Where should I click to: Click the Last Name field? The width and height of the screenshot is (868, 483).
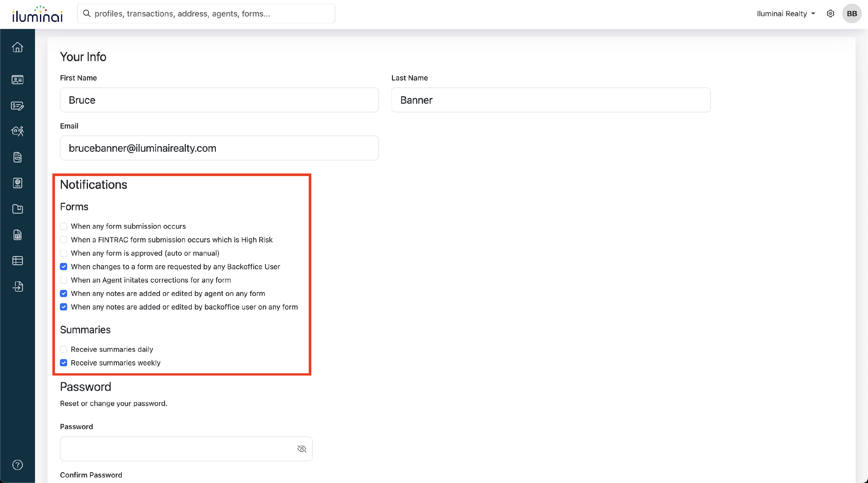(x=551, y=100)
